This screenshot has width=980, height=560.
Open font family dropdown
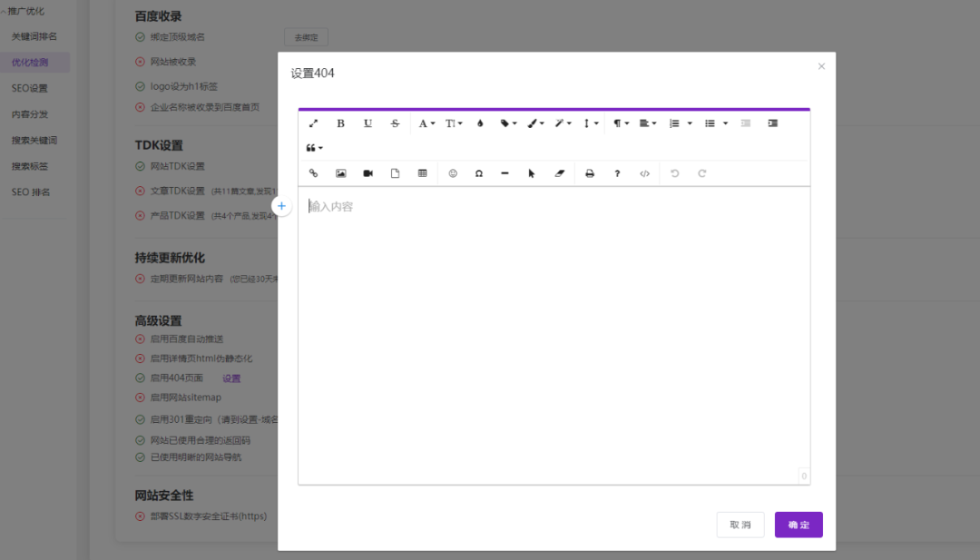[426, 123]
